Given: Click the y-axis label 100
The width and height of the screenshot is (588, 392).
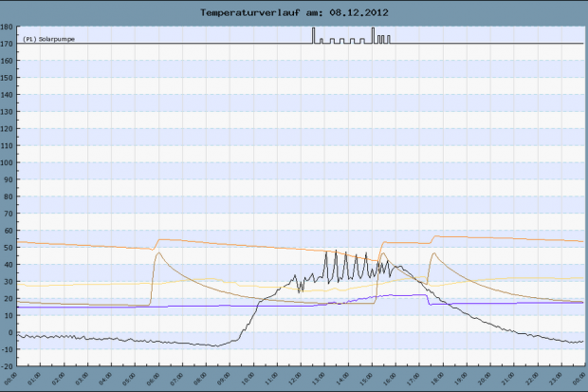Looking at the screenshot, I should pos(7,163).
